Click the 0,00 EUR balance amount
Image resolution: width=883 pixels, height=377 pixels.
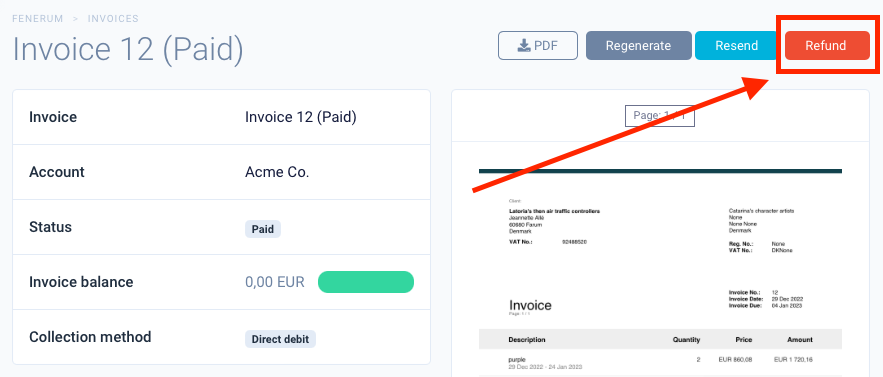(275, 282)
